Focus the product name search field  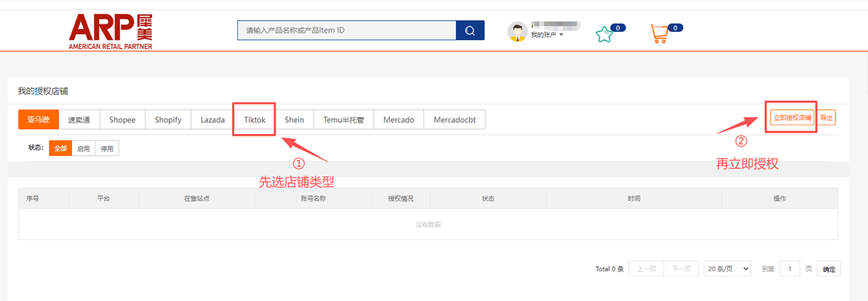[x=347, y=30]
